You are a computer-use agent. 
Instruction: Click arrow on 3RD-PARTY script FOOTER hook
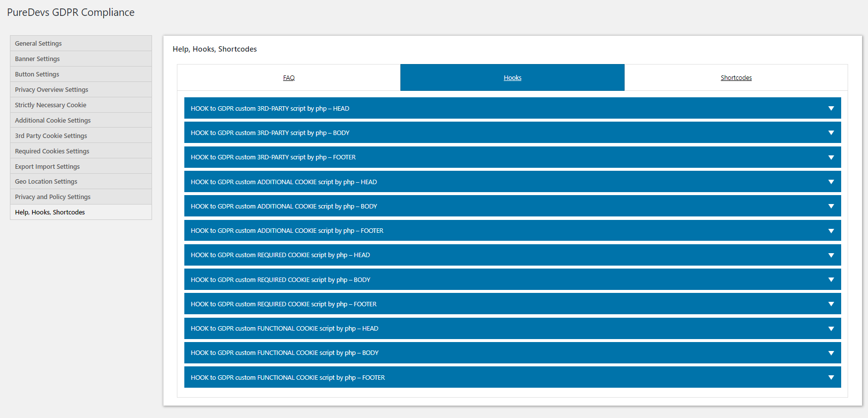pyautogui.click(x=831, y=157)
